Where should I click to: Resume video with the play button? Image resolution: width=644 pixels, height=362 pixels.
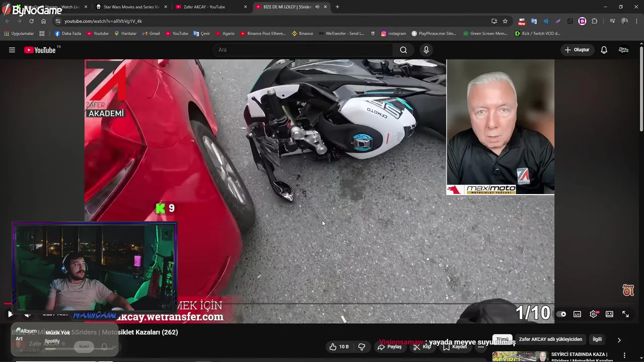(x=10, y=314)
